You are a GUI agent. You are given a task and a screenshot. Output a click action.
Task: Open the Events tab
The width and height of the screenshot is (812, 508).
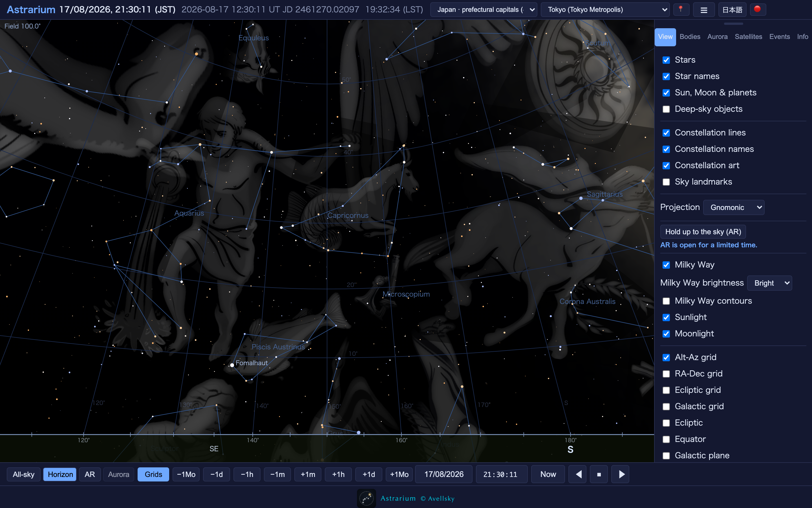point(780,37)
